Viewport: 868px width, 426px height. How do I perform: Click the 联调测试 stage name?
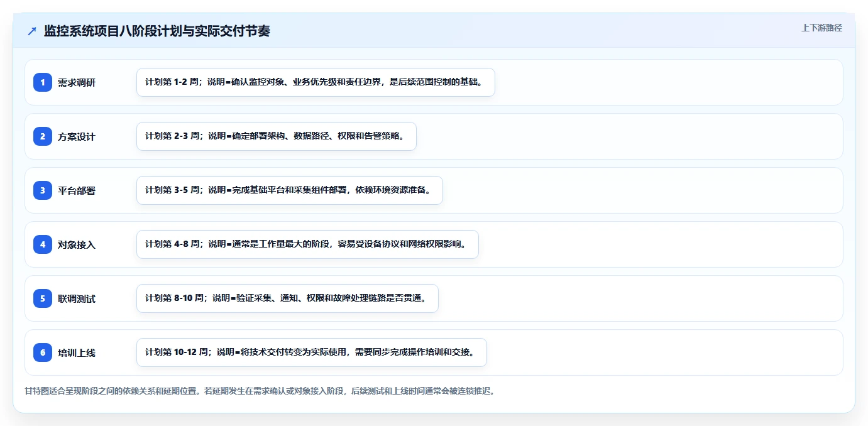[x=77, y=298]
